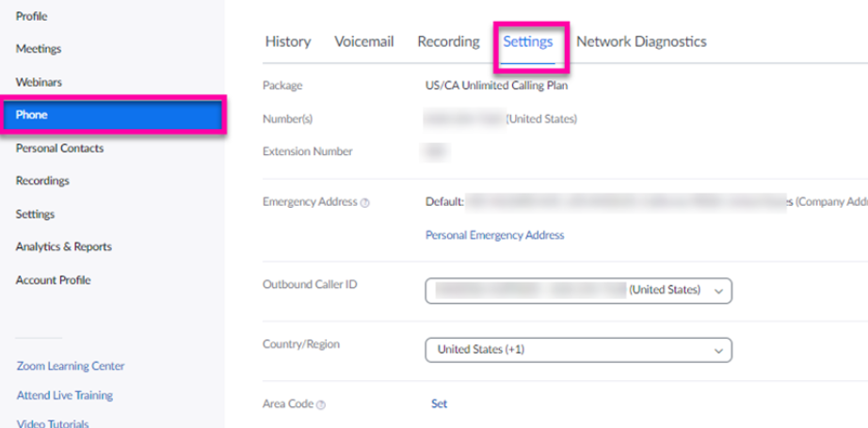The width and height of the screenshot is (868, 428).
Task: Click the Emergency Address help icon
Action: point(365,202)
